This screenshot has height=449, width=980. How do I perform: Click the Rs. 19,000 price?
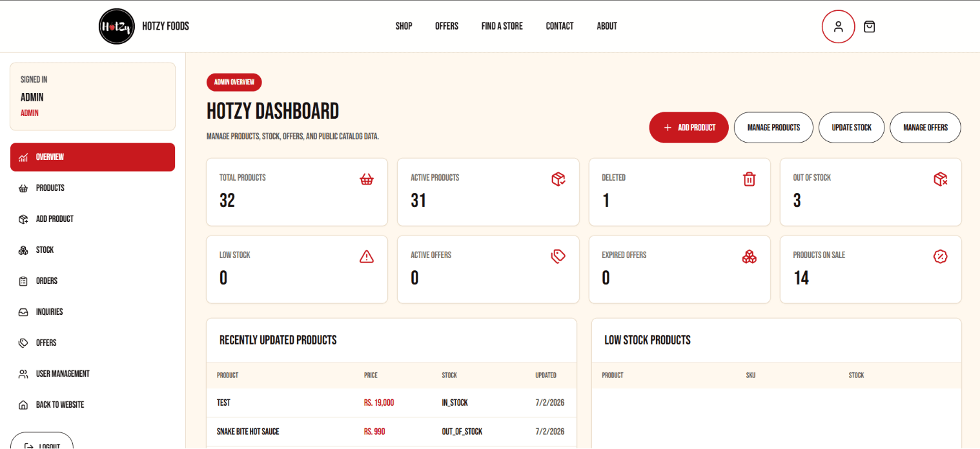(379, 403)
